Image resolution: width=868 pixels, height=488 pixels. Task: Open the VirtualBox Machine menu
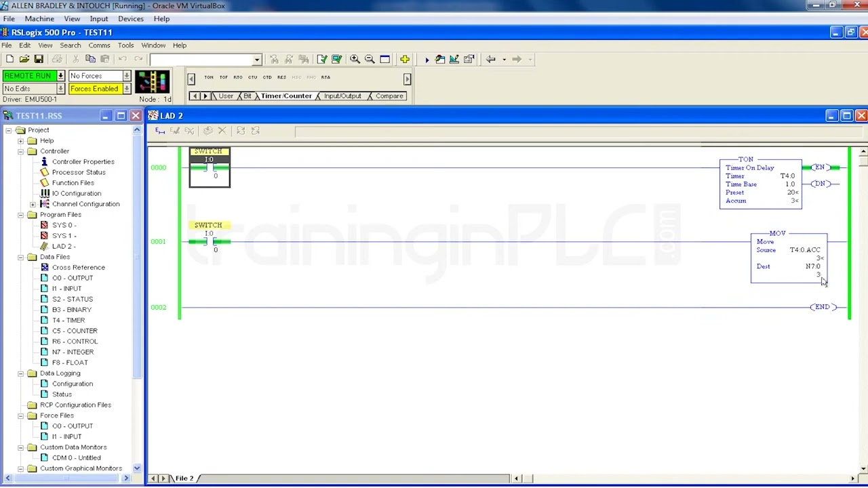pos(39,18)
